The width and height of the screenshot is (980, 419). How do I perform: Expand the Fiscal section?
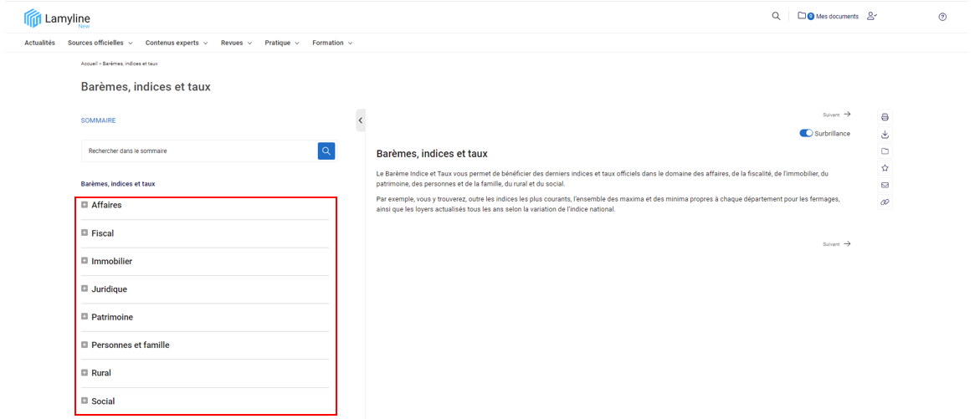85,233
